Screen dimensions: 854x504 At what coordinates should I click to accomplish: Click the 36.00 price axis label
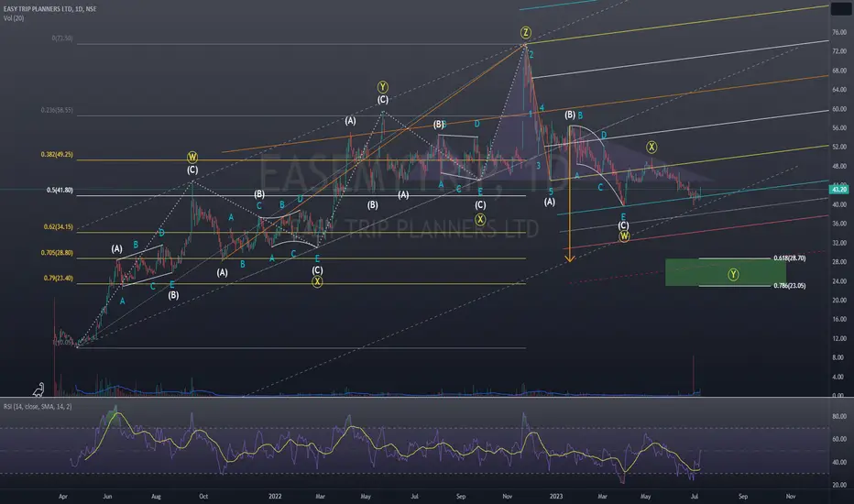point(838,224)
